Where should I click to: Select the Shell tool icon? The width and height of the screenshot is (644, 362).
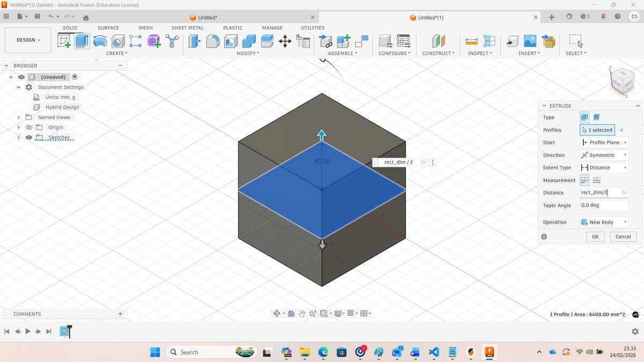coord(231,41)
